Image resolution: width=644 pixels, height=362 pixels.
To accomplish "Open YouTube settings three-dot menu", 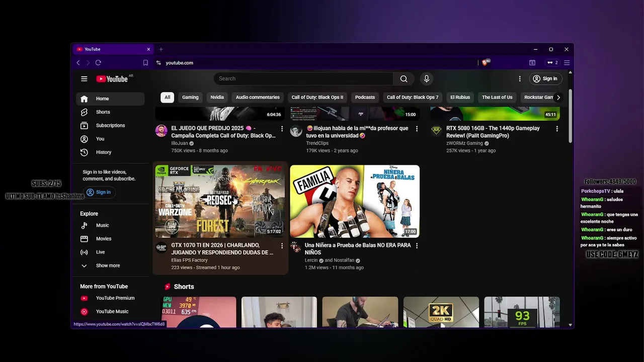I will coord(520,79).
